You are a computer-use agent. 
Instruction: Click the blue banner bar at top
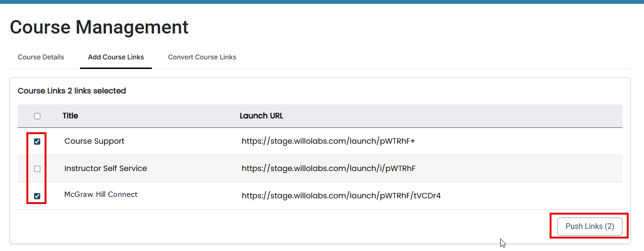[x=322, y=1]
